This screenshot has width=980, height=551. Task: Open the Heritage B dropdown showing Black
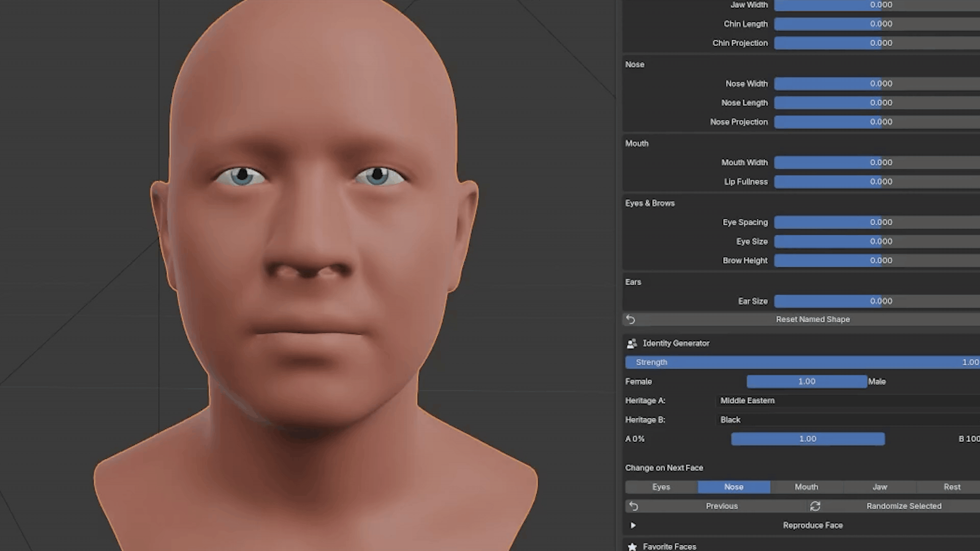848,420
